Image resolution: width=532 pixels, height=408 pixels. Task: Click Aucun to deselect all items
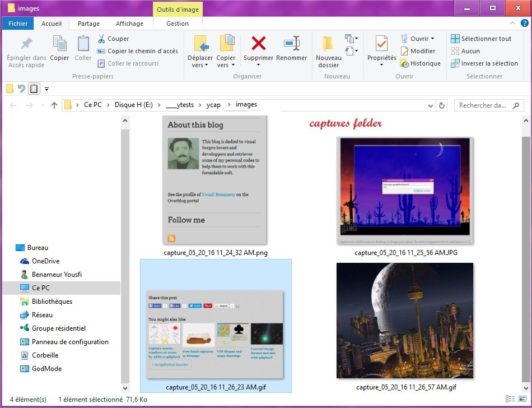pos(469,51)
